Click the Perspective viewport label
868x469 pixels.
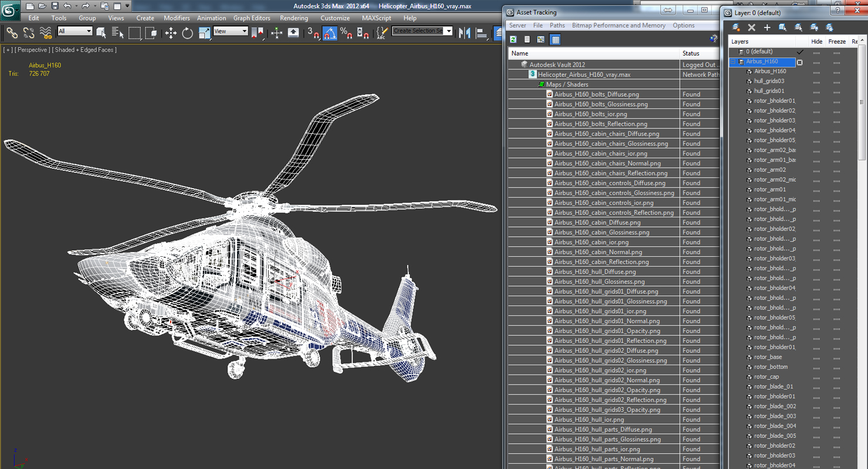click(32, 50)
